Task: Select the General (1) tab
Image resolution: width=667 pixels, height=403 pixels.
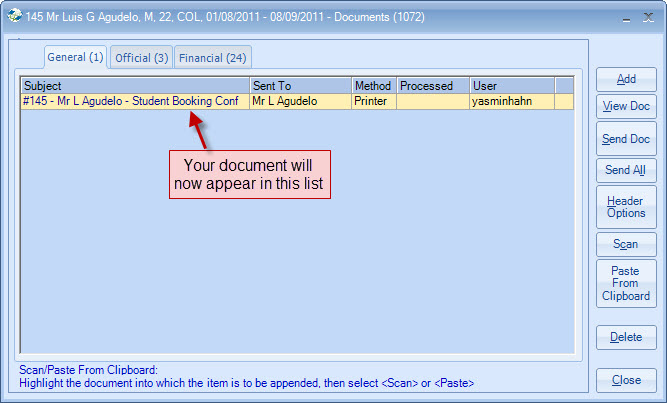Action: pos(76,57)
